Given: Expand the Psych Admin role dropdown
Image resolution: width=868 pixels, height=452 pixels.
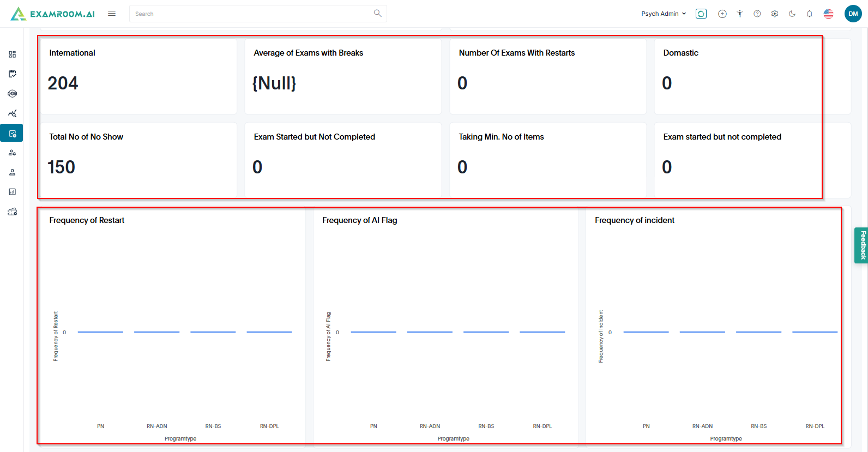Looking at the screenshot, I should pyautogui.click(x=664, y=14).
